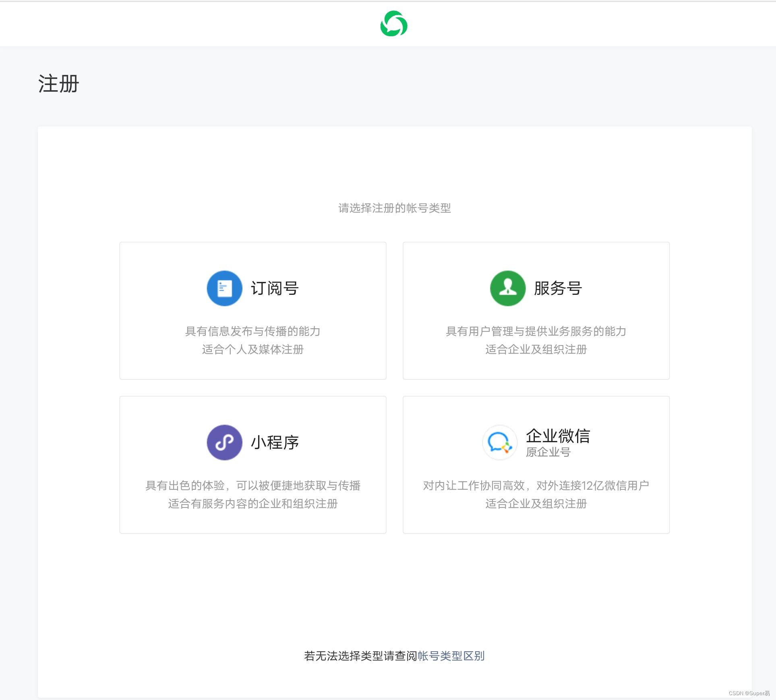Image resolution: width=776 pixels, height=700 pixels.
Task: Click 具有用户管理与提供业务服务的能力 description
Action: (536, 331)
